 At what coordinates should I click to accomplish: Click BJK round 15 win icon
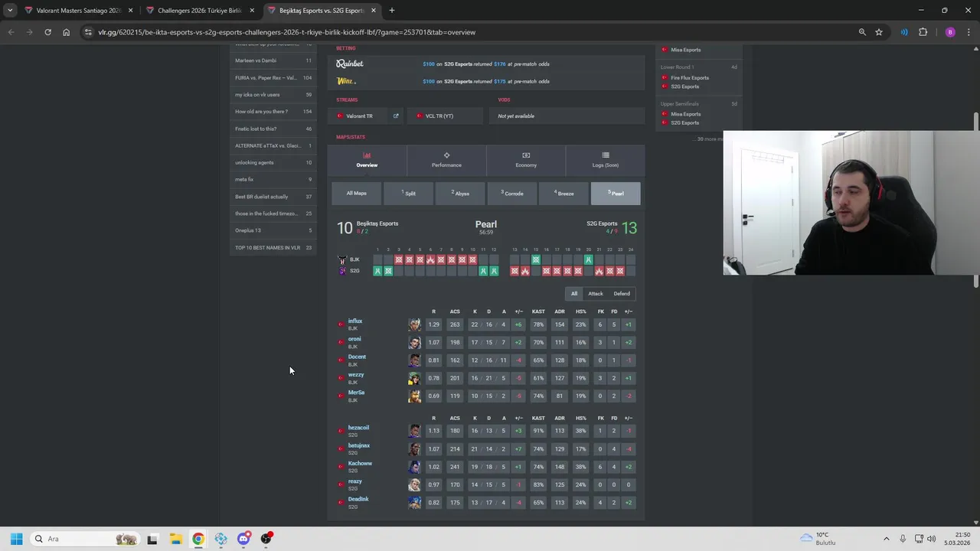(536, 260)
